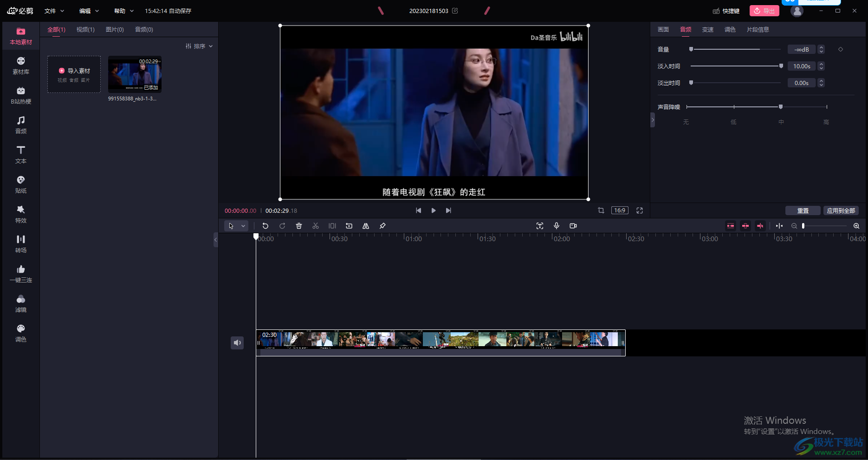The height and width of the screenshot is (460, 868).
Task: Click the 导出 export button
Action: tap(764, 11)
